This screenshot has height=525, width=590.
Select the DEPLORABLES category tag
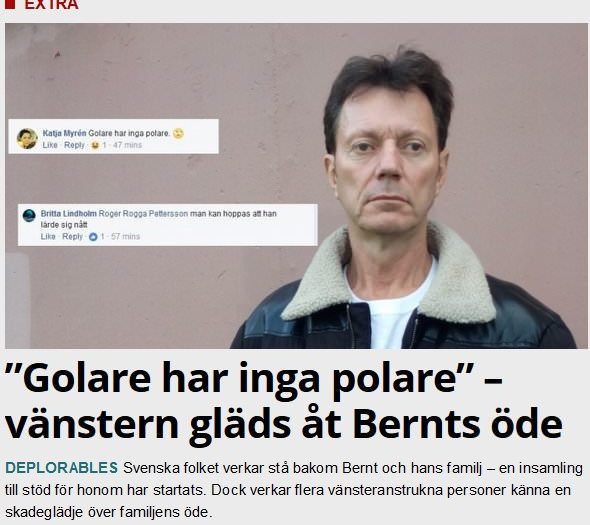tap(62, 468)
